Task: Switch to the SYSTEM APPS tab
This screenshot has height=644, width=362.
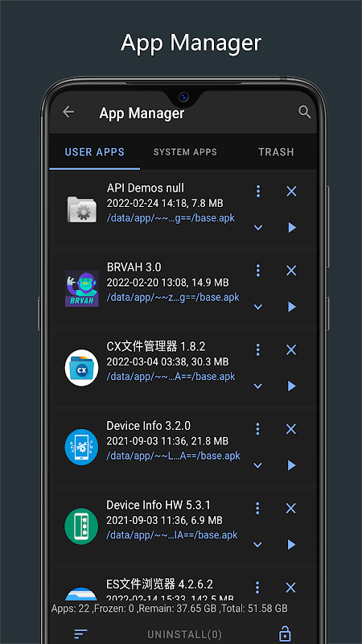Action: coord(185,152)
